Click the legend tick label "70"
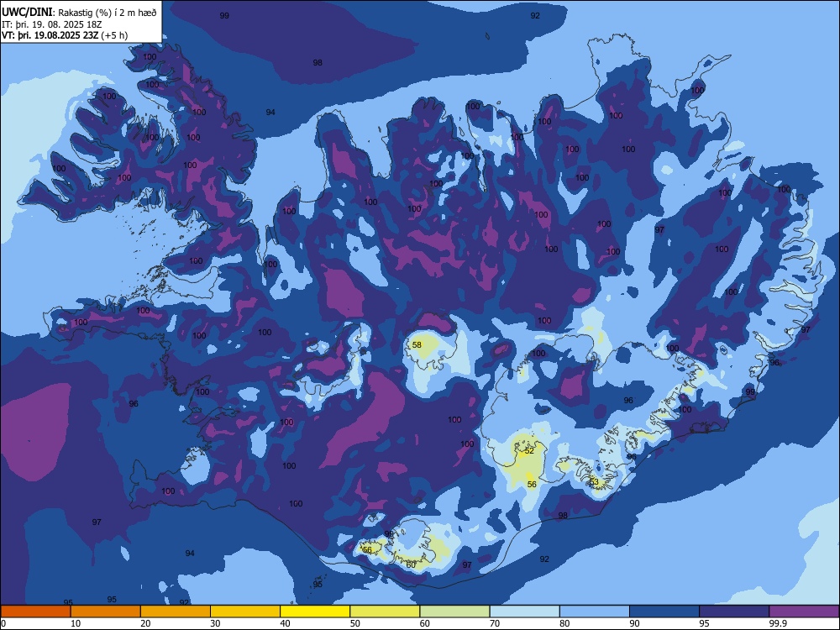This screenshot has height=630, width=840. click(495, 623)
